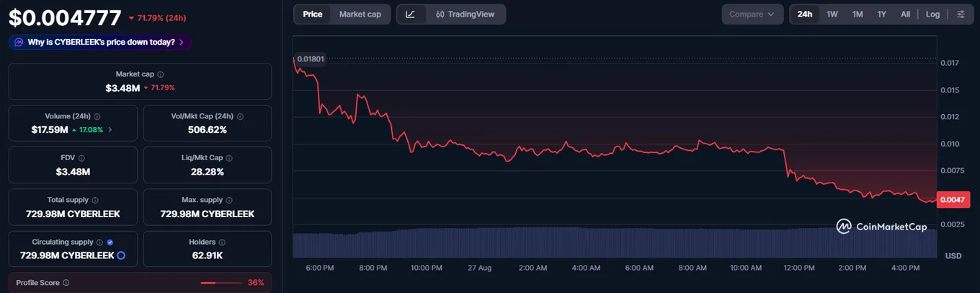Click the $3.48M market cap value
The image size is (980, 293).
tap(122, 87)
